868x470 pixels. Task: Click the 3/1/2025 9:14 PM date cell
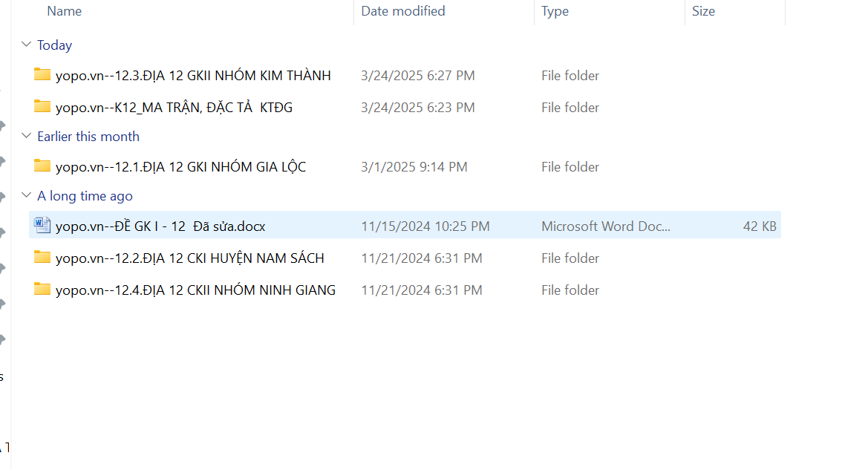click(x=414, y=167)
